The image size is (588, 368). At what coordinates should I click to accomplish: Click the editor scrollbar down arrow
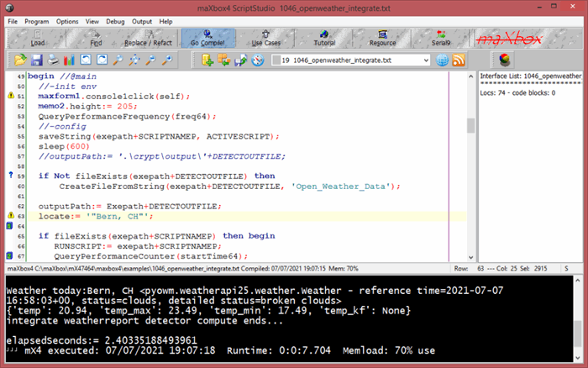coord(470,257)
